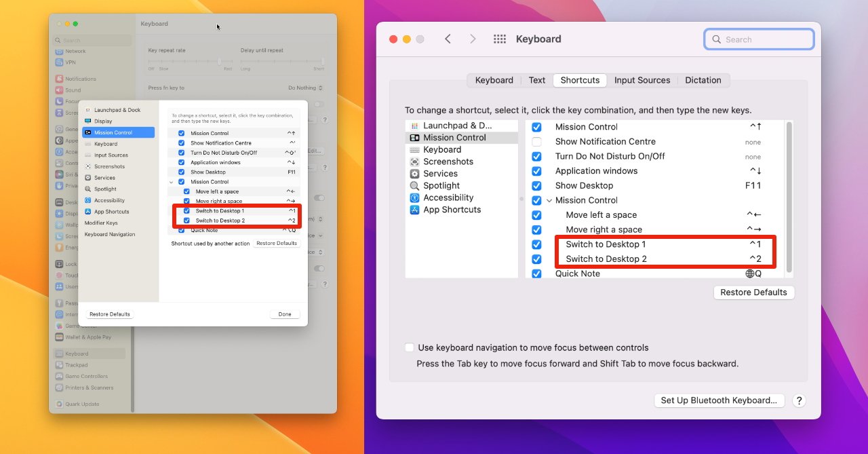
Task: Click the Switch to Desktop 1 label, right window
Action: click(606, 244)
